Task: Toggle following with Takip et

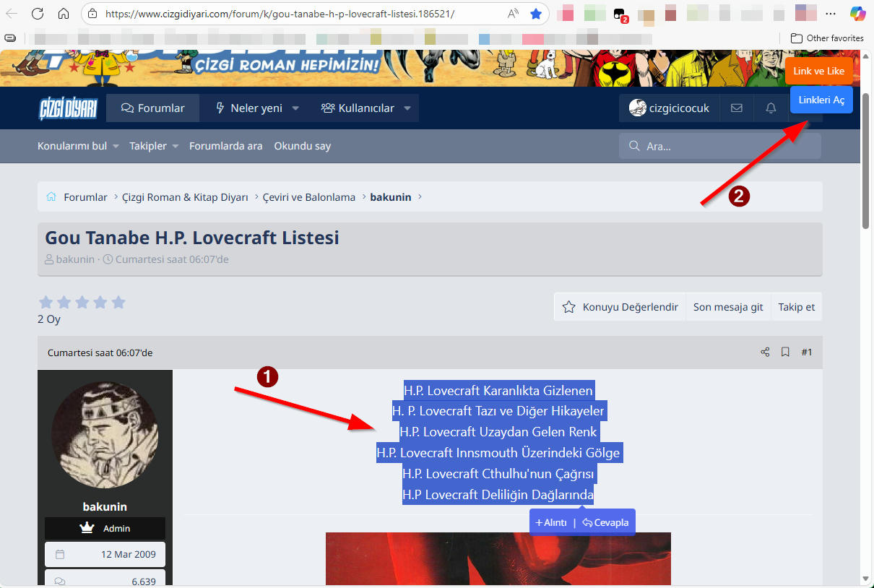Action: 796,307
